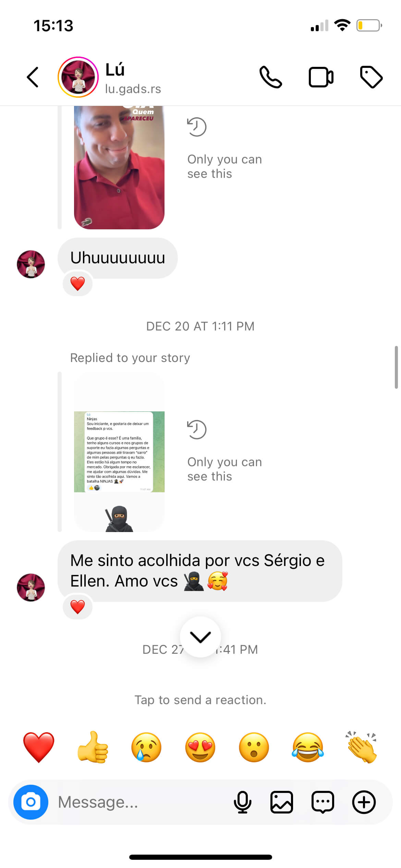
Task: Open the quick replies chat bubble icon
Action: coord(323,802)
